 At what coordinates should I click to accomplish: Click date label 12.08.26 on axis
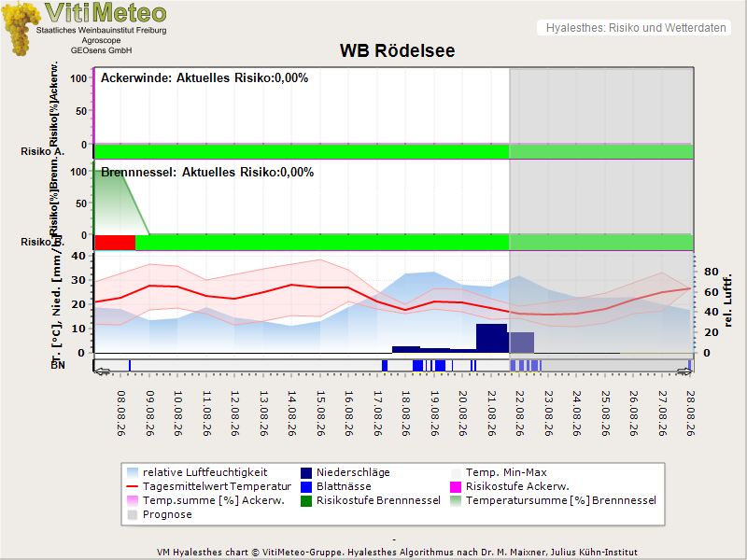[235, 413]
